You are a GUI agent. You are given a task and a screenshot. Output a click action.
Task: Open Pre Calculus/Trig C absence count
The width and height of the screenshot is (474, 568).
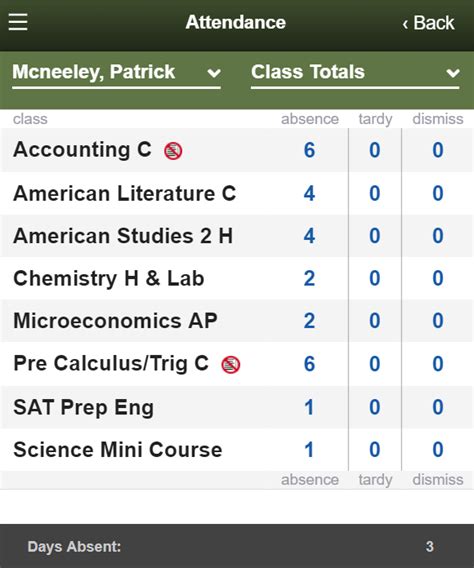click(x=309, y=364)
